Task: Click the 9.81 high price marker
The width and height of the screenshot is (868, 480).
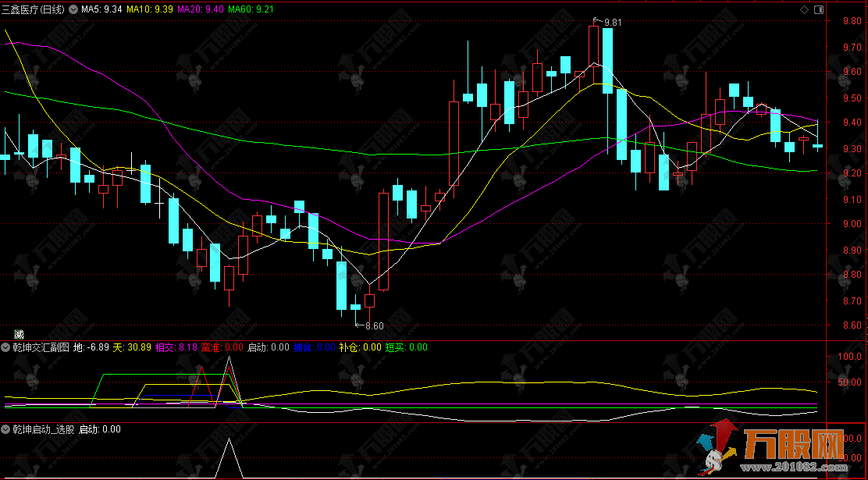Action: tap(613, 23)
